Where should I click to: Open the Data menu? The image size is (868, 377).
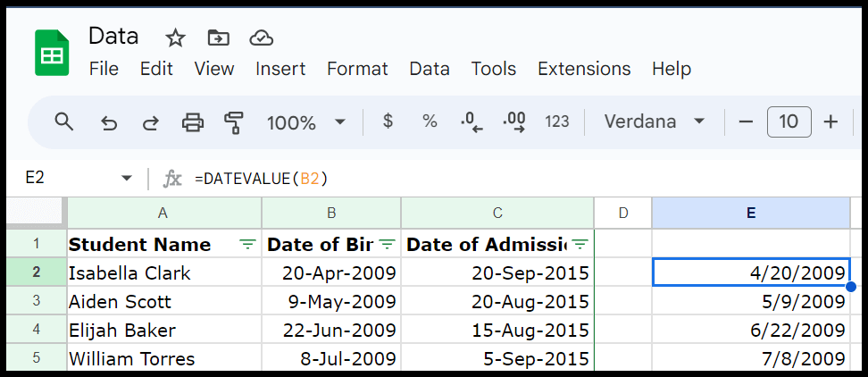pos(429,69)
